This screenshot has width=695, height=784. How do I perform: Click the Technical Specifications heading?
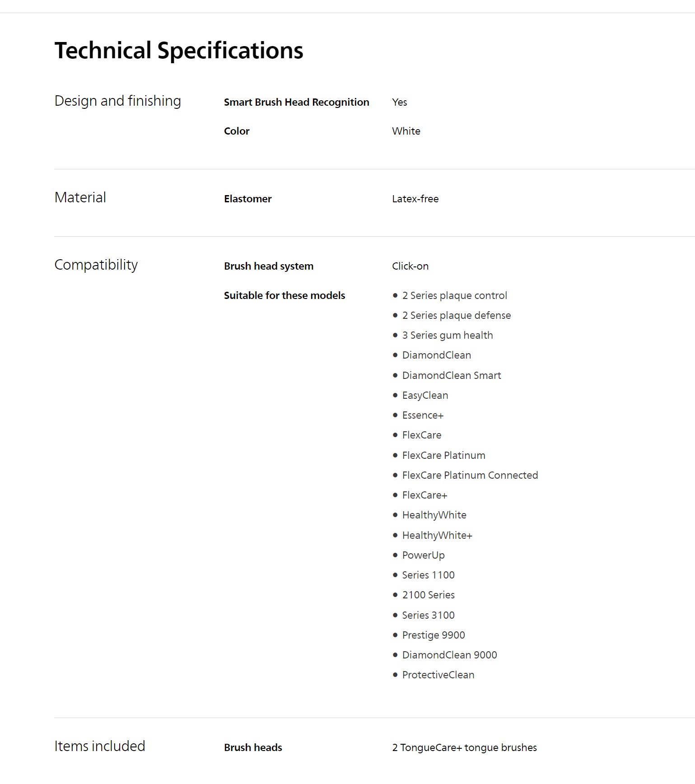point(179,51)
